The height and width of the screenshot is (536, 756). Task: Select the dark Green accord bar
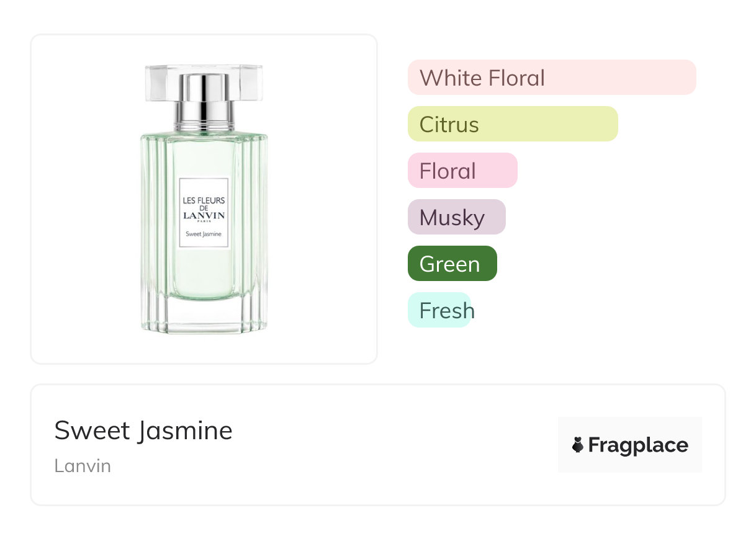(452, 264)
